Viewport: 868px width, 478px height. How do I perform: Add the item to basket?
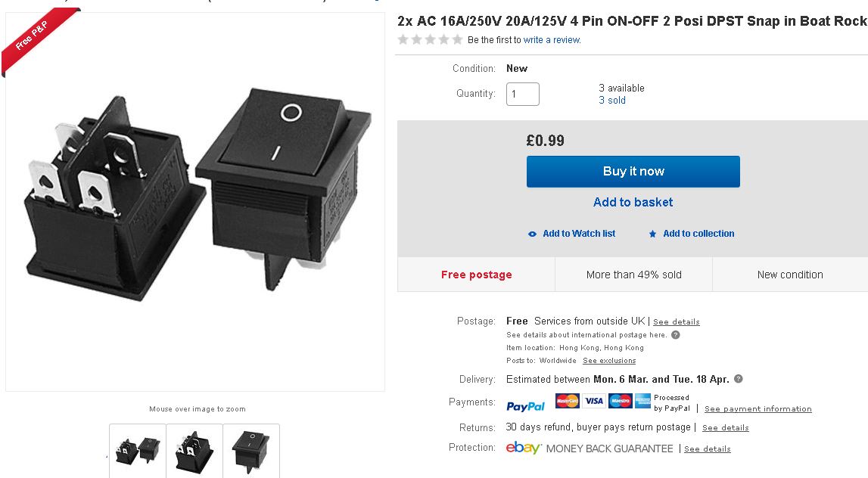[x=633, y=202]
